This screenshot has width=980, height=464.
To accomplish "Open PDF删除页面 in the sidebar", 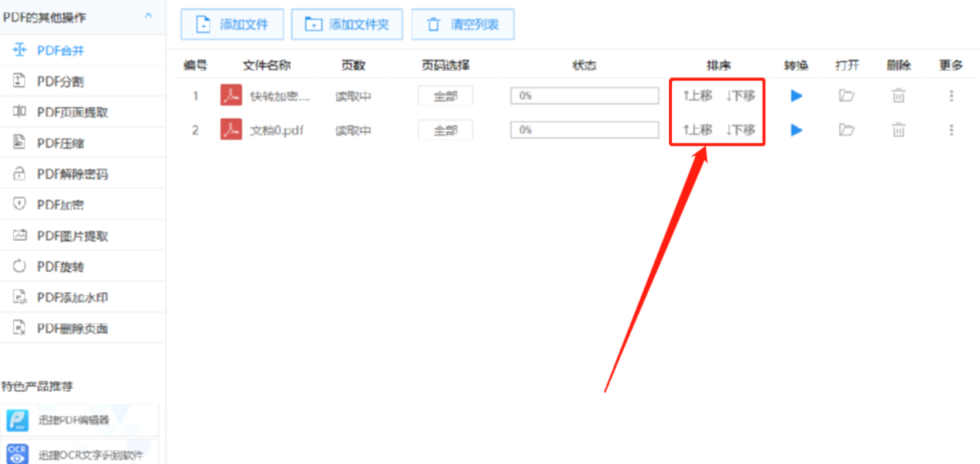I will click(83, 329).
